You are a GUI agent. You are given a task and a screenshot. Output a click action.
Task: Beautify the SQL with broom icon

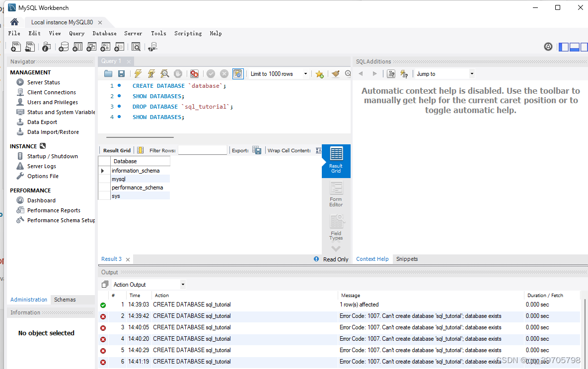click(336, 74)
